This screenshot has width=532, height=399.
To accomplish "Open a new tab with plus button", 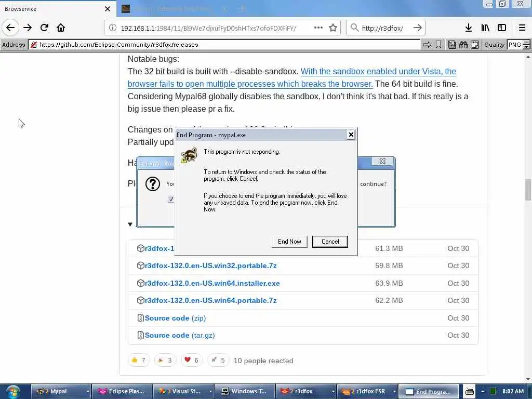I will [x=242, y=9].
